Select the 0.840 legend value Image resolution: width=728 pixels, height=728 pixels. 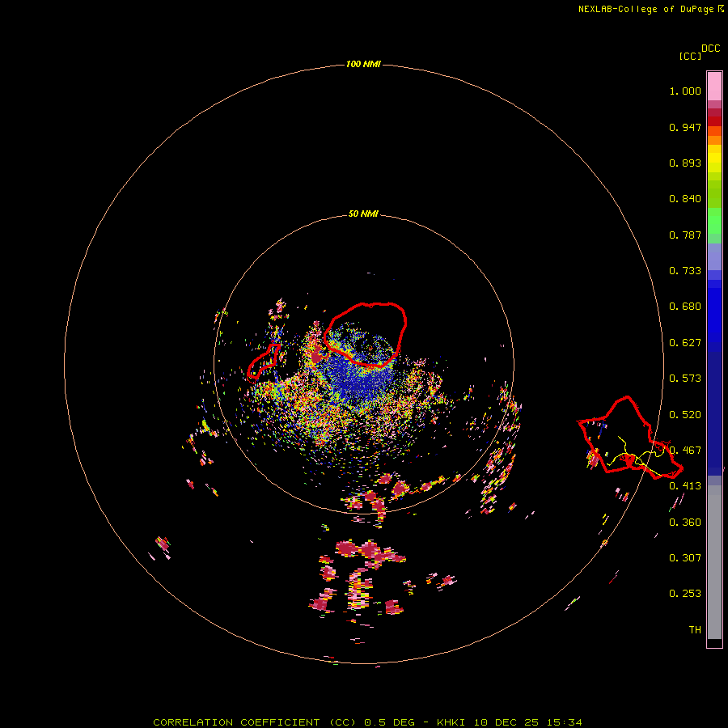(x=685, y=199)
